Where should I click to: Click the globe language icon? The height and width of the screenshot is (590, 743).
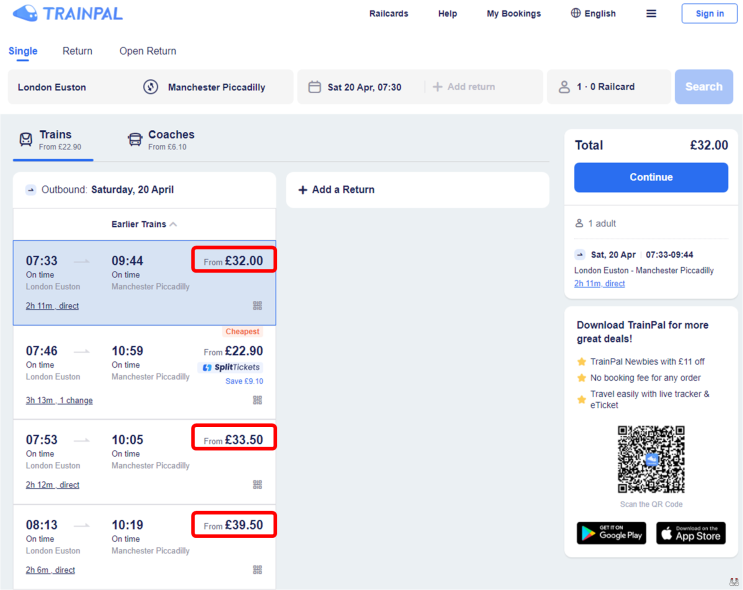(x=575, y=13)
